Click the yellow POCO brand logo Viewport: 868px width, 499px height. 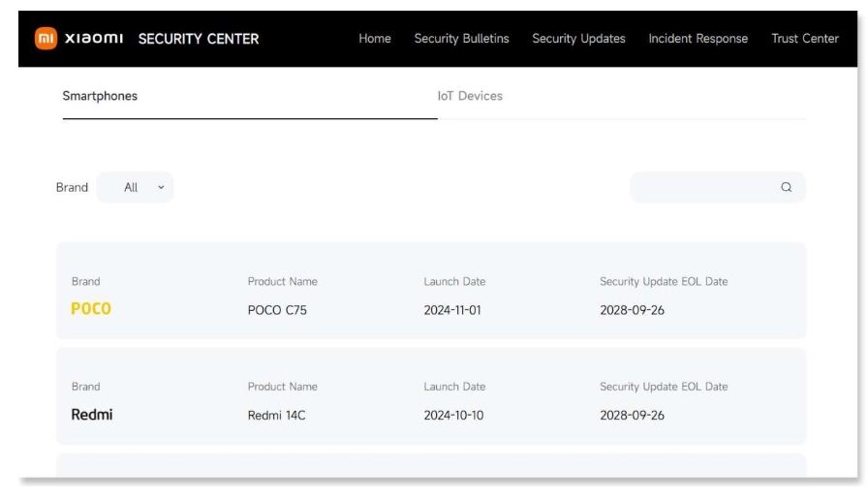(91, 309)
